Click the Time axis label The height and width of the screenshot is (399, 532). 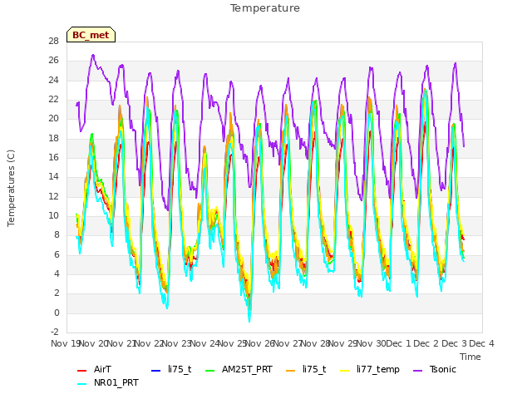[x=470, y=357]
